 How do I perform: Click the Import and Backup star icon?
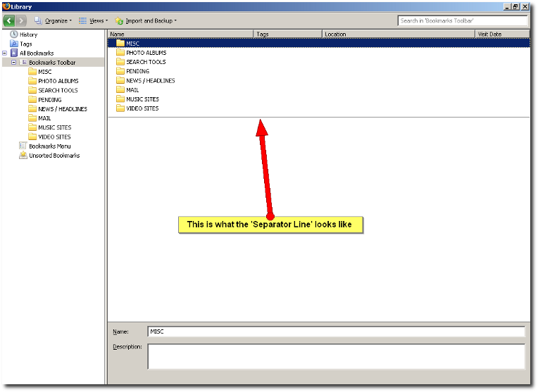pos(119,21)
